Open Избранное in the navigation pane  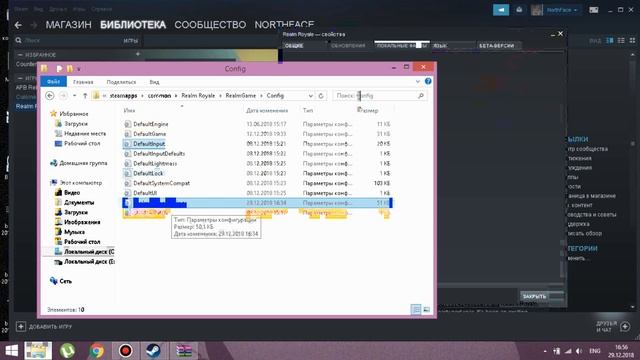tap(73, 114)
